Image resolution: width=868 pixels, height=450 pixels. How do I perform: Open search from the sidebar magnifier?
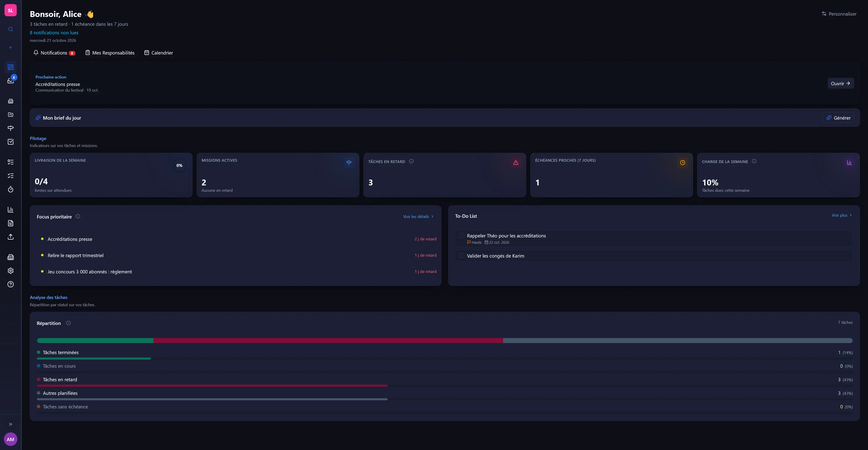point(10,29)
